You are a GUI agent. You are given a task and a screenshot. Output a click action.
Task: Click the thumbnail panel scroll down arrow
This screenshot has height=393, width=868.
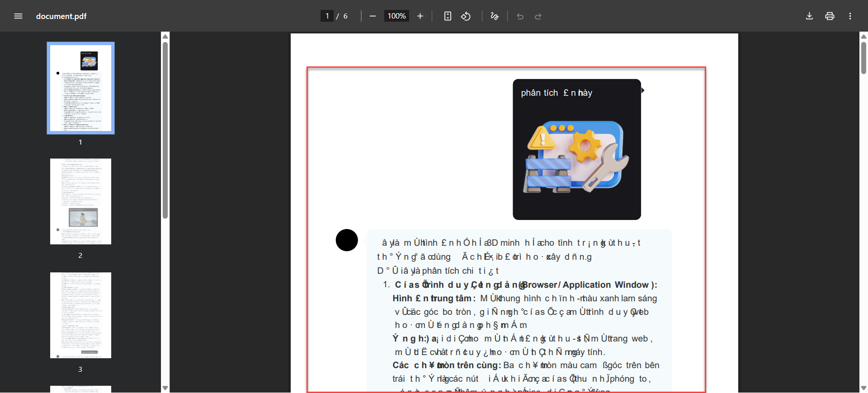165,388
